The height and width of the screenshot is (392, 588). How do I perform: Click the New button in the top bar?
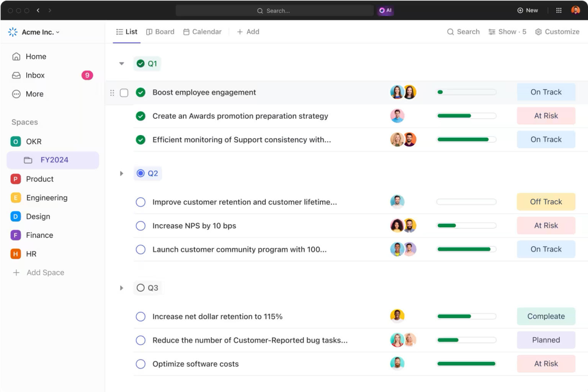(x=528, y=10)
